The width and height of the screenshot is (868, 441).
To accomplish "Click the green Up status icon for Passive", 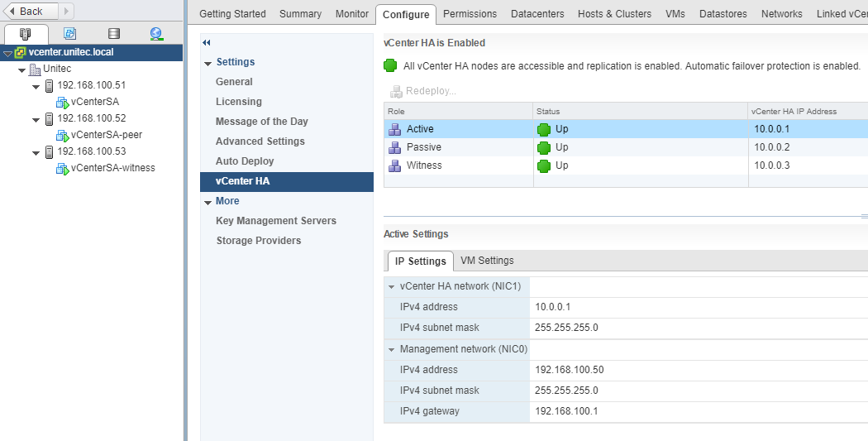I will pyautogui.click(x=544, y=148).
